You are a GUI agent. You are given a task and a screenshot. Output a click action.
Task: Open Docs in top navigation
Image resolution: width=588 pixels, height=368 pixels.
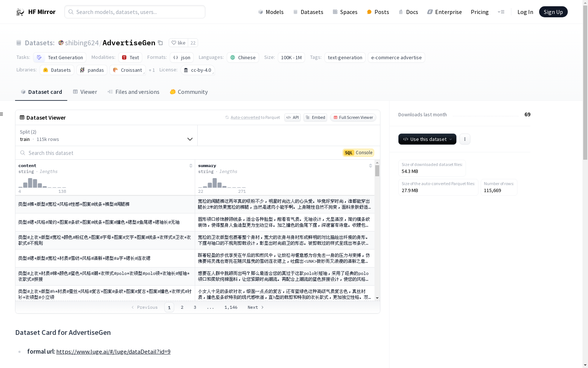[x=408, y=12]
